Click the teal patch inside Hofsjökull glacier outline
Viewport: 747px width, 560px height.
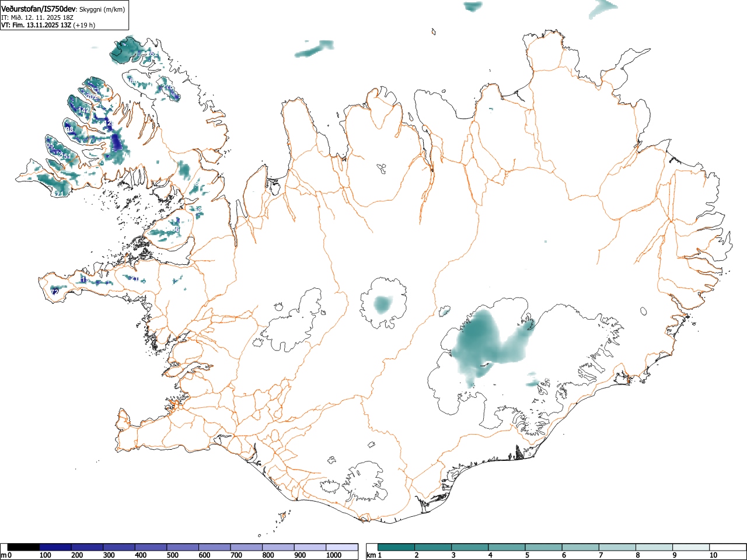pos(383,304)
